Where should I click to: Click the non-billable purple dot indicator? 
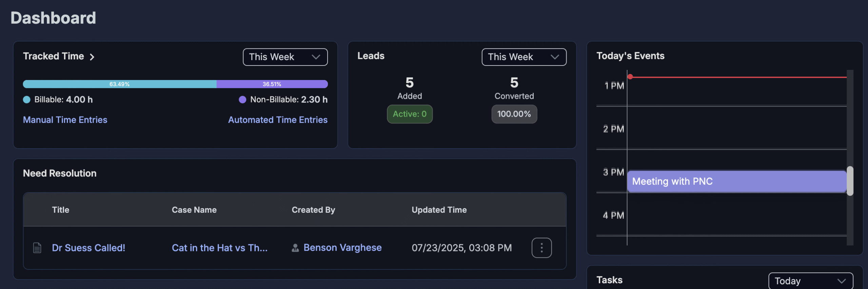coord(242,99)
